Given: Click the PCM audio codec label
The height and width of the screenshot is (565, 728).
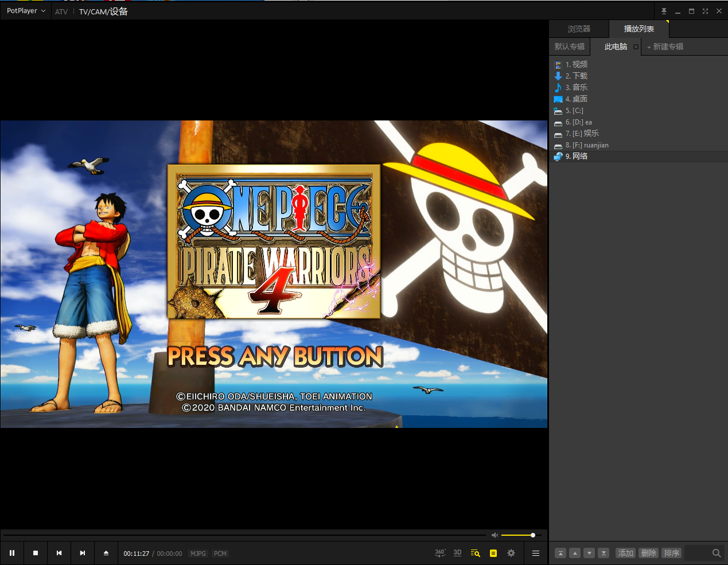Looking at the screenshot, I should point(220,554).
